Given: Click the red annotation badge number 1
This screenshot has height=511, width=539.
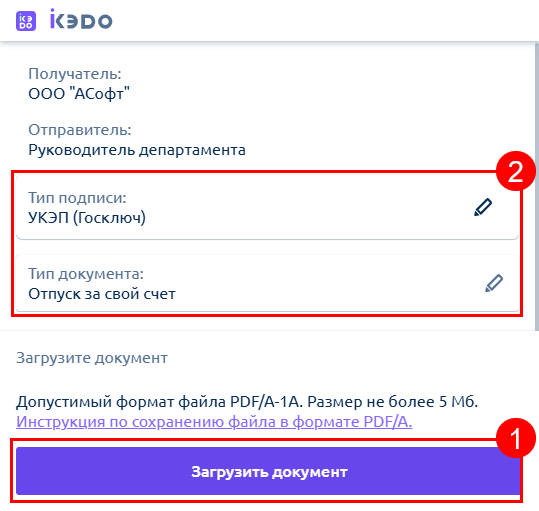Looking at the screenshot, I should click(x=515, y=438).
